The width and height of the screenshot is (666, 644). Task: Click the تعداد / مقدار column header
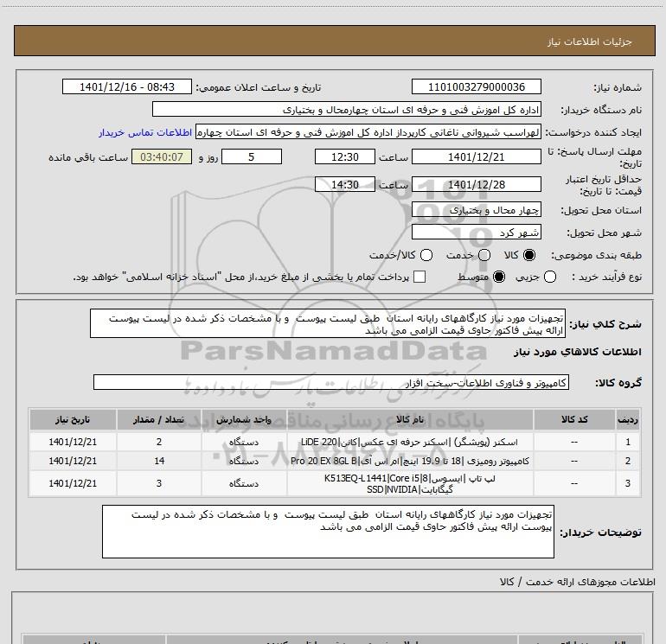tap(159, 419)
